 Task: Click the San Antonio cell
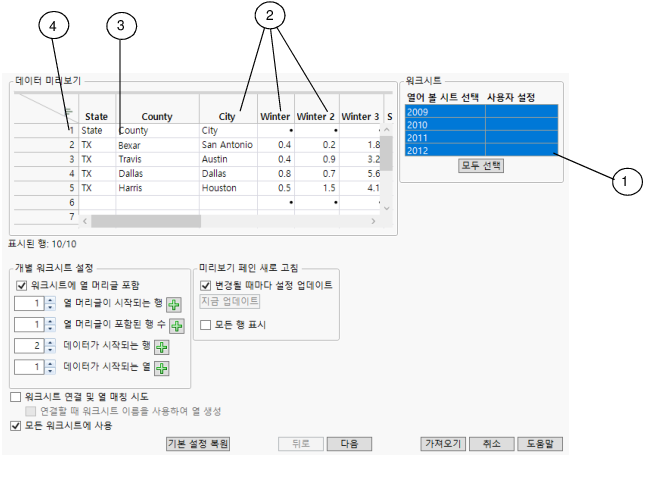227,145
